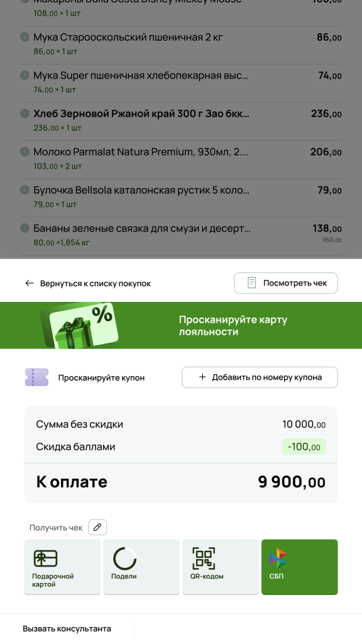Screen dimensions: 362x644
Task: Tap the pencil edit icon near Получить чек
Action: point(97,527)
